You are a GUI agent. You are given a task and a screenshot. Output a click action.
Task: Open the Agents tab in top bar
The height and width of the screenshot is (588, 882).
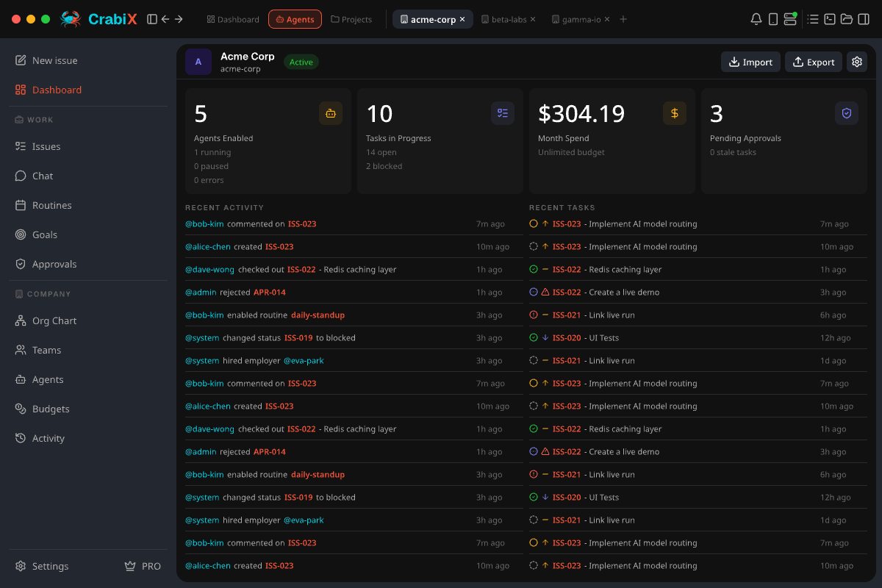295,19
